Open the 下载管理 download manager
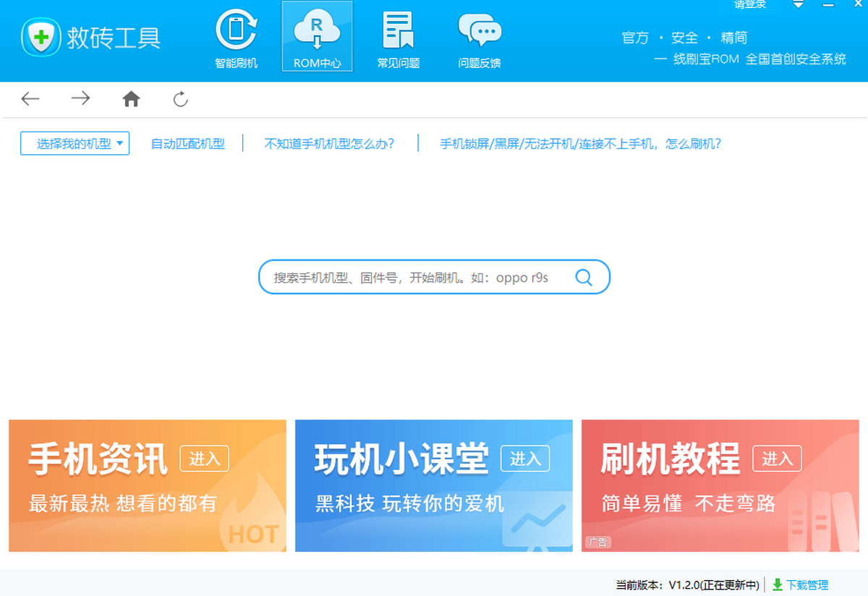868x596 pixels. tap(807, 584)
